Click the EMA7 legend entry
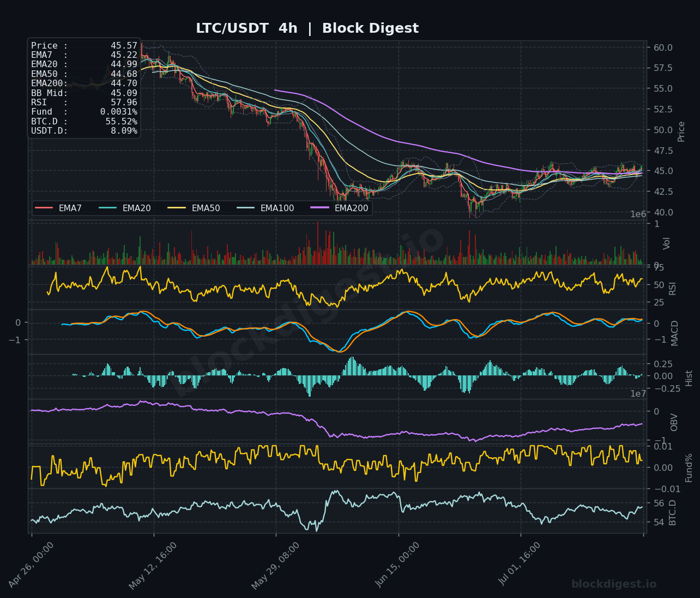This screenshot has width=700, height=598. [58, 208]
